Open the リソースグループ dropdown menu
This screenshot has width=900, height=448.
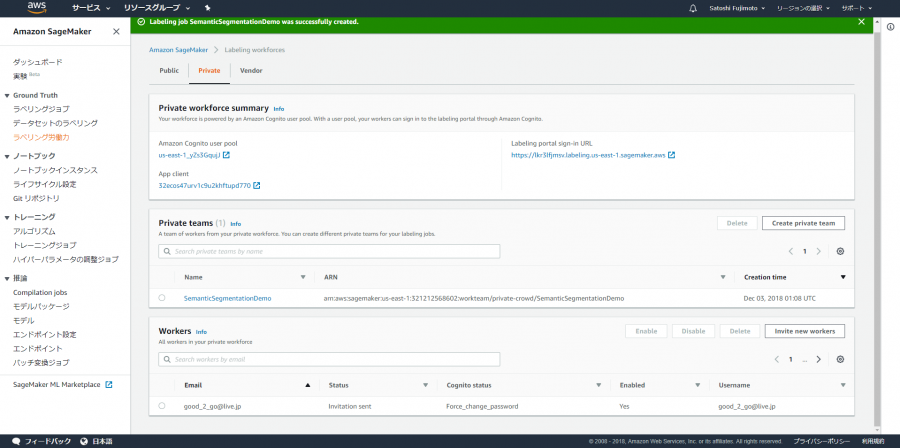click(x=157, y=9)
